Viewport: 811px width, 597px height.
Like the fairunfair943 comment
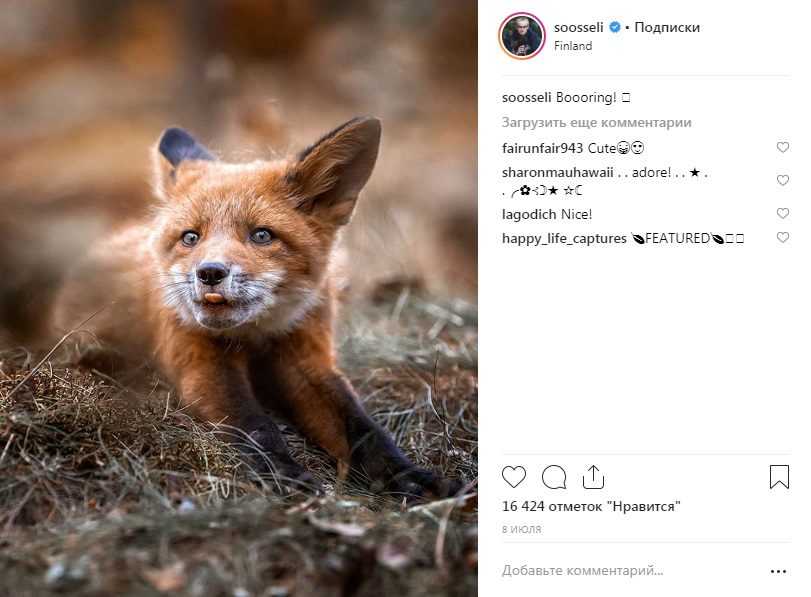783,148
